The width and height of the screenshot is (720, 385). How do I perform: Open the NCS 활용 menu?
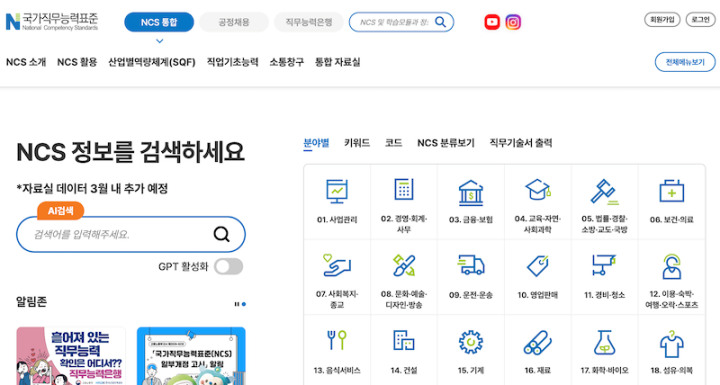click(77, 62)
